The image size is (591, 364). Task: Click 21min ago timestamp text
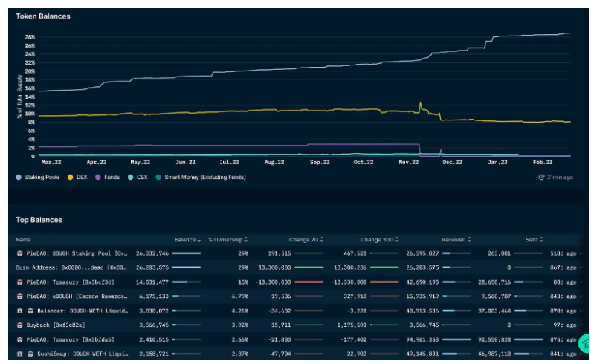point(560,177)
